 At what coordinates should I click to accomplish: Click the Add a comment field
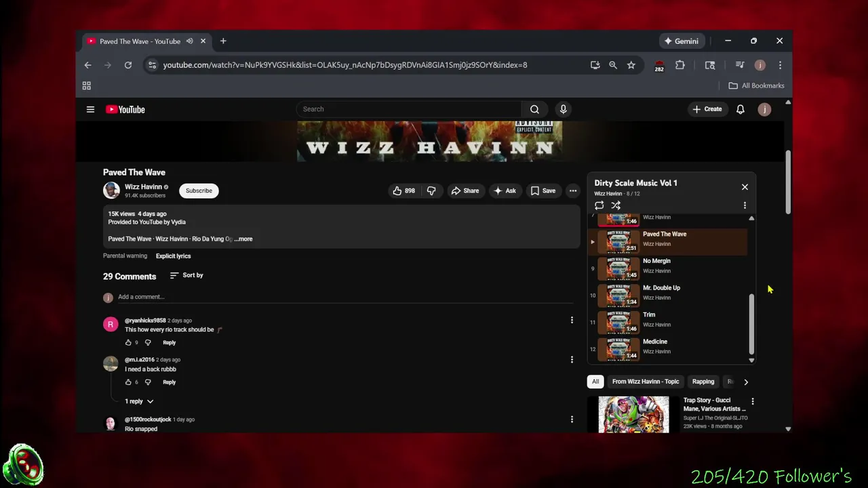[x=344, y=297]
